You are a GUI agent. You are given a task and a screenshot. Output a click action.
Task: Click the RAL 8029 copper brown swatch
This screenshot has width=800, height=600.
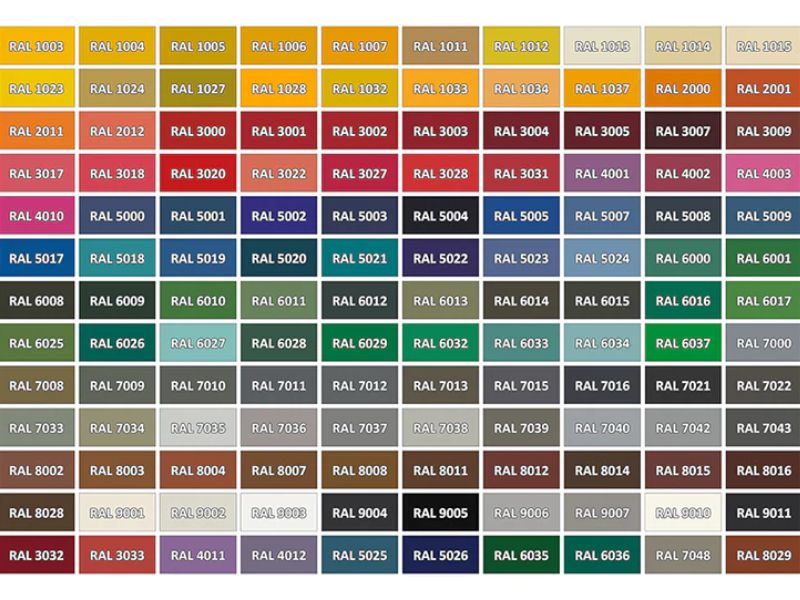tap(763, 555)
